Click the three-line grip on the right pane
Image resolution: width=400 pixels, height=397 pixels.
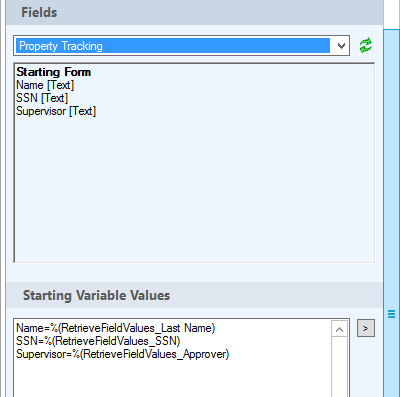click(x=392, y=314)
